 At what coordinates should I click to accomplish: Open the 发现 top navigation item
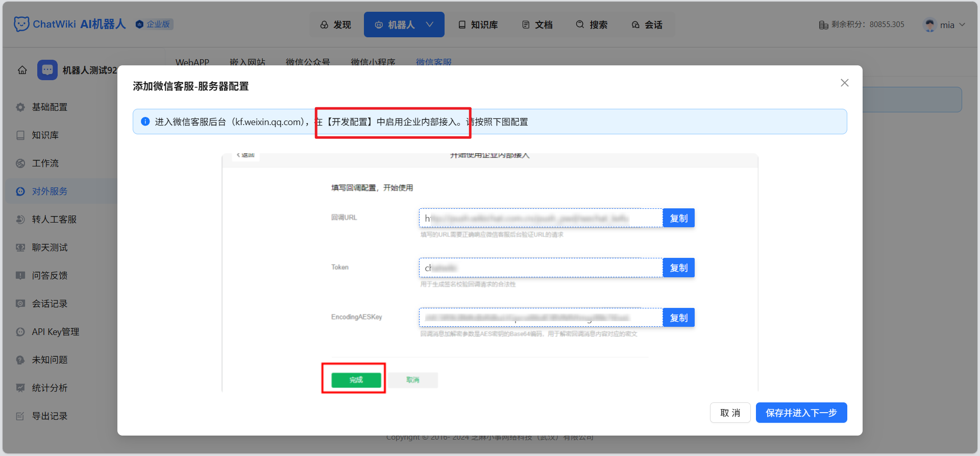[x=335, y=25]
